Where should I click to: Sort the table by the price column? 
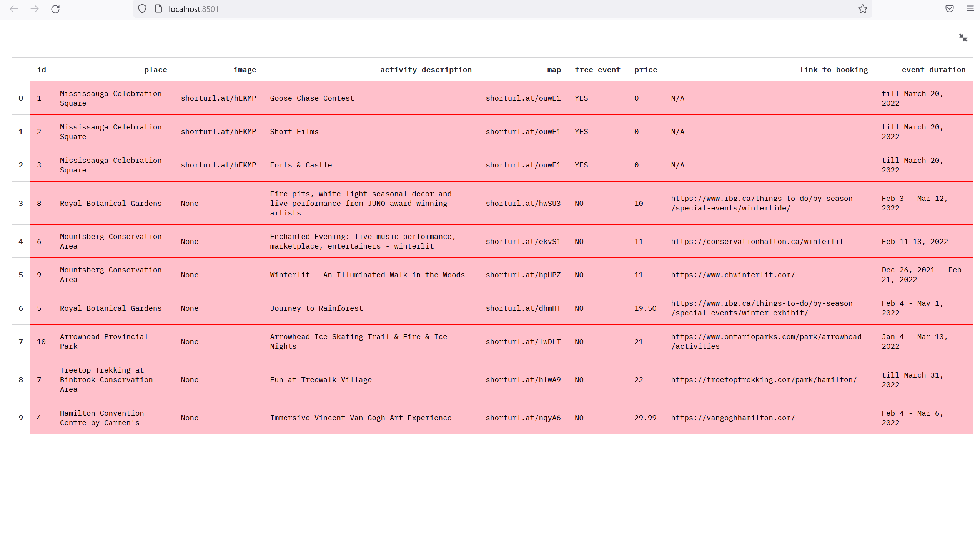(646, 70)
